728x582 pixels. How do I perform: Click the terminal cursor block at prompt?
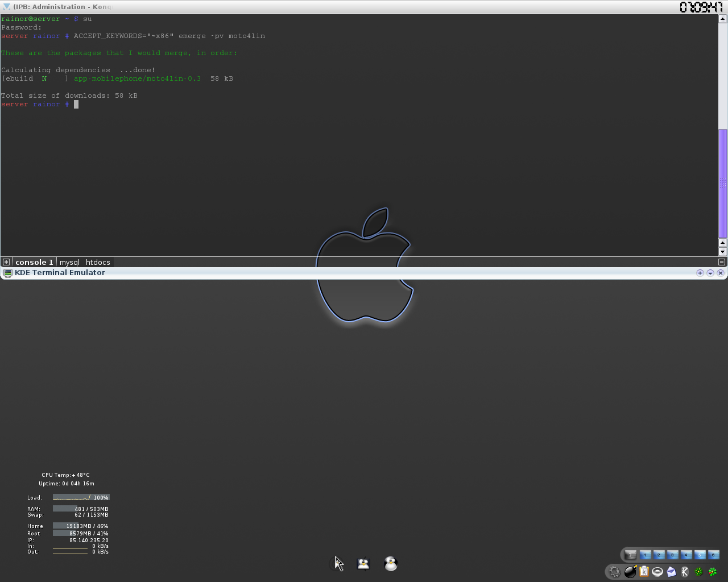click(76, 104)
